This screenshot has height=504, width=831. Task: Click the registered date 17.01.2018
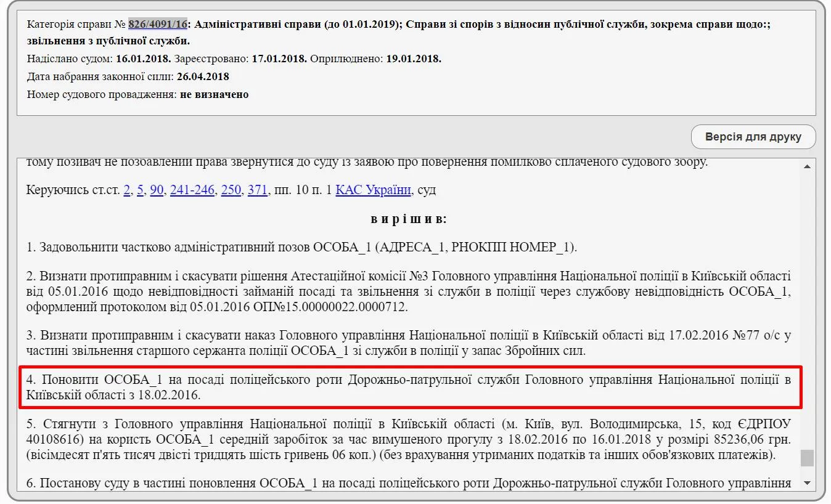click(x=279, y=59)
